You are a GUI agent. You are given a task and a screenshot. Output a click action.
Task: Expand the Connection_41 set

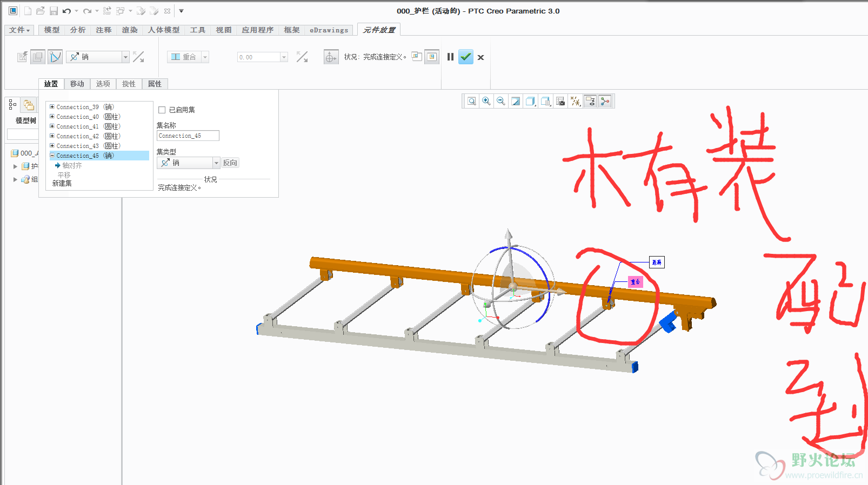point(52,126)
